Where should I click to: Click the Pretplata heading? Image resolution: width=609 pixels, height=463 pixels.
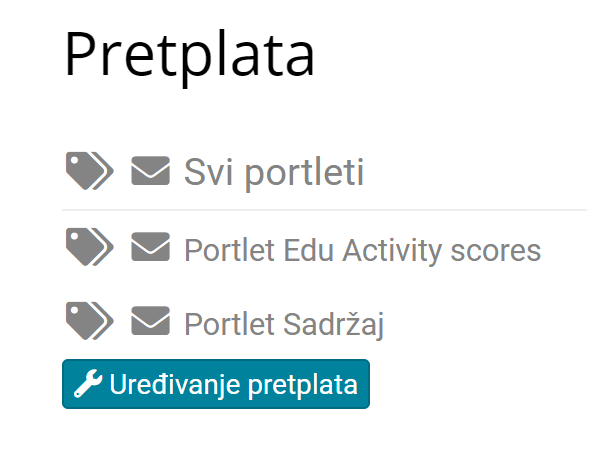[x=190, y=55]
